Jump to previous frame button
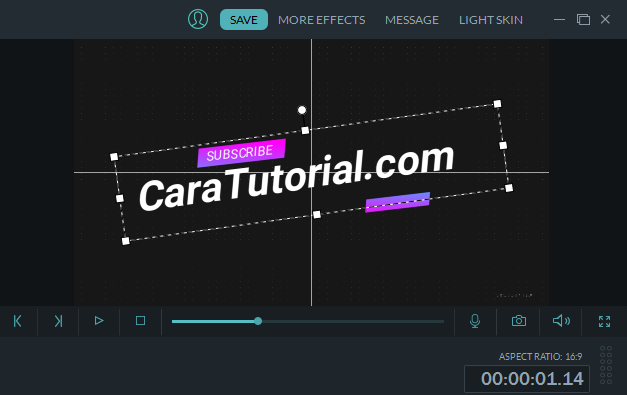Image resolution: width=627 pixels, height=395 pixels. pyautogui.click(x=18, y=321)
